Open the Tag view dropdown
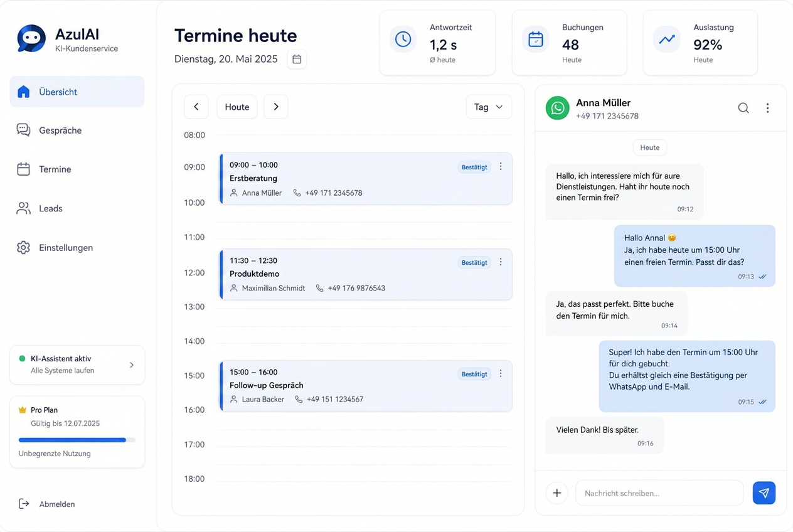Image resolution: width=793 pixels, height=532 pixels. coord(489,107)
